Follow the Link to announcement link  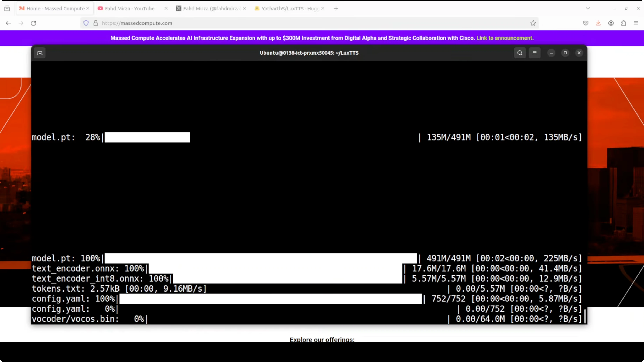(505, 38)
